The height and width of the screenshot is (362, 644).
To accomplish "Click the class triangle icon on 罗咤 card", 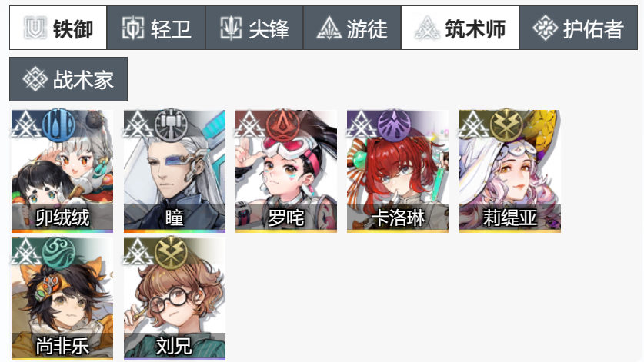I will coord(249,125).
